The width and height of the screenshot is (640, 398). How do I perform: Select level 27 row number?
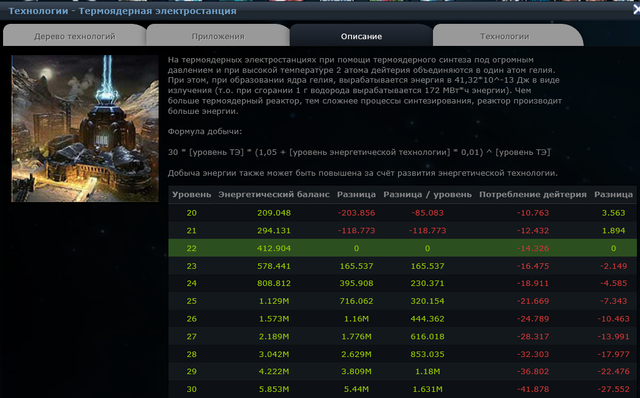pos(191,336)
